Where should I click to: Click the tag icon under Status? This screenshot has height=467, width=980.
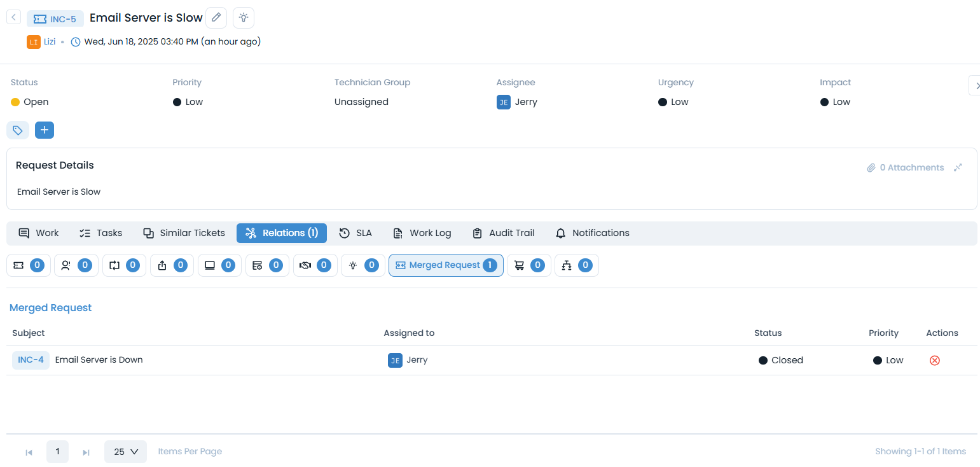tap(18, 130)
